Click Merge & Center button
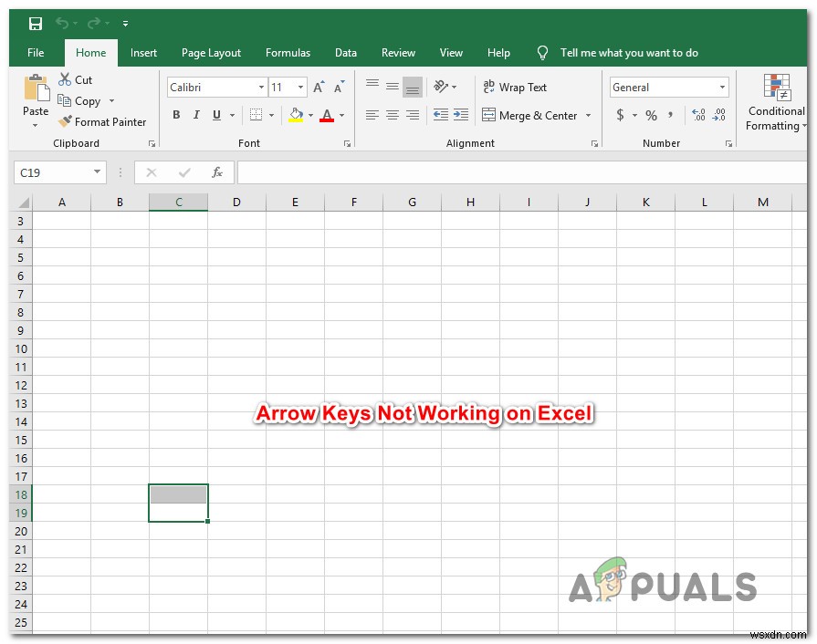This screenshot has width=817, height=644. coord(529,115)
